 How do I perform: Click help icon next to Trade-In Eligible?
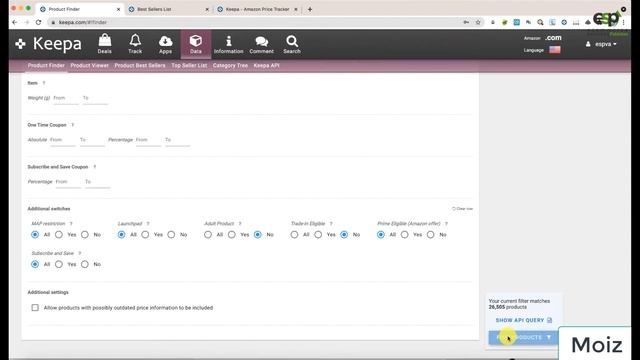(331, 224)
